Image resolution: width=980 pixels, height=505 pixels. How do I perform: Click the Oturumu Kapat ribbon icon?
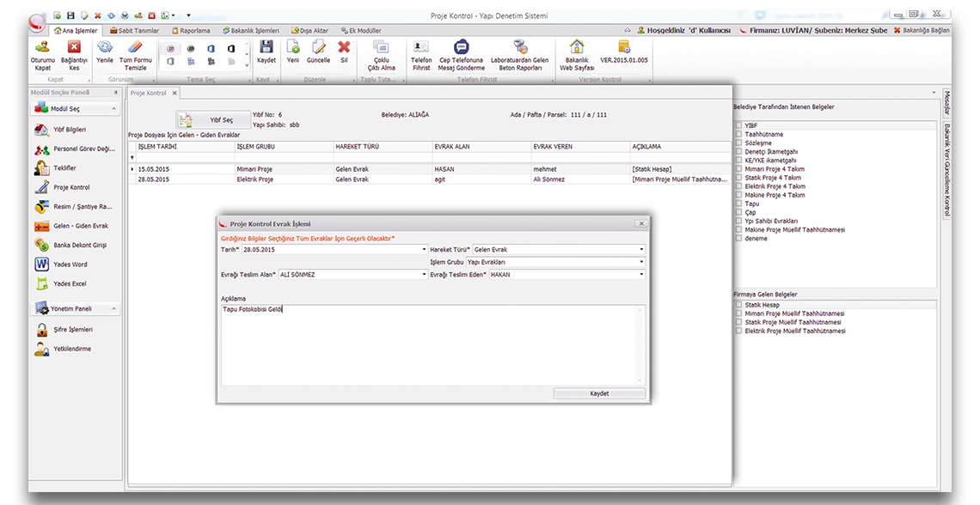click(43, 48)
